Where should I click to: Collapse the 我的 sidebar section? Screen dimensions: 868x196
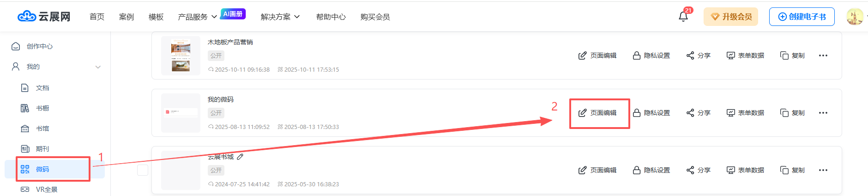[98, 67]
